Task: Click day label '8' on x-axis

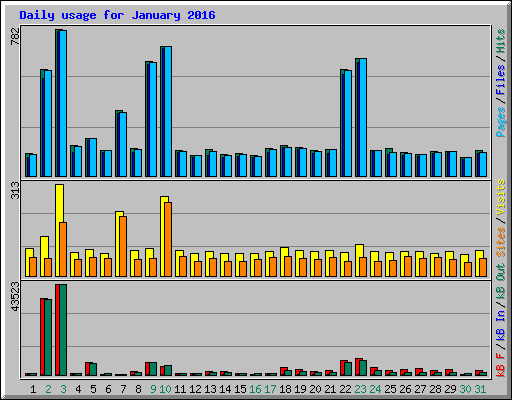Action: pyautogui.click(x=138, y=389)
